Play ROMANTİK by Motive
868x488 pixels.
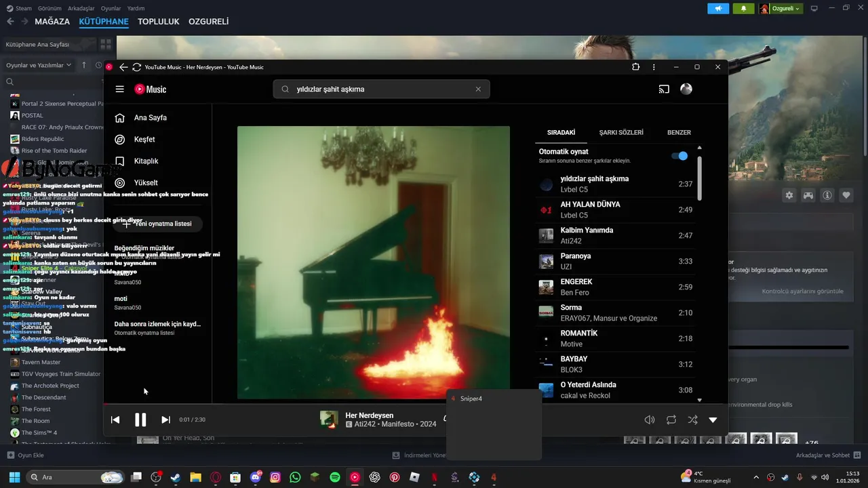pyautogui.click(x=615, y=339)
